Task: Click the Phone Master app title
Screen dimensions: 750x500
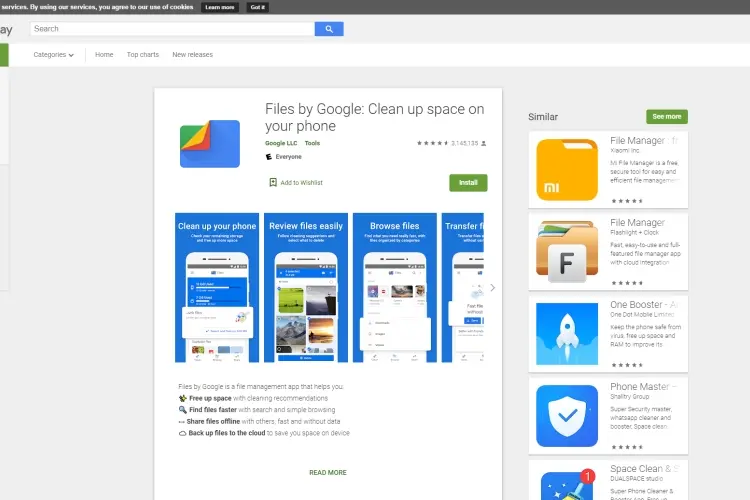Action: coord(643,386)
